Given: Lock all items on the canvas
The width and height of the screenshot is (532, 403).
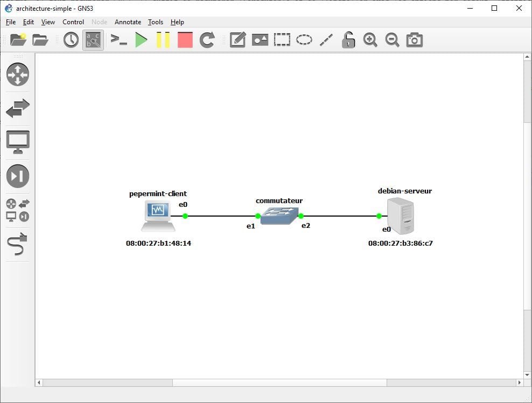Looking at the screenshot, I should pos(348,39).
